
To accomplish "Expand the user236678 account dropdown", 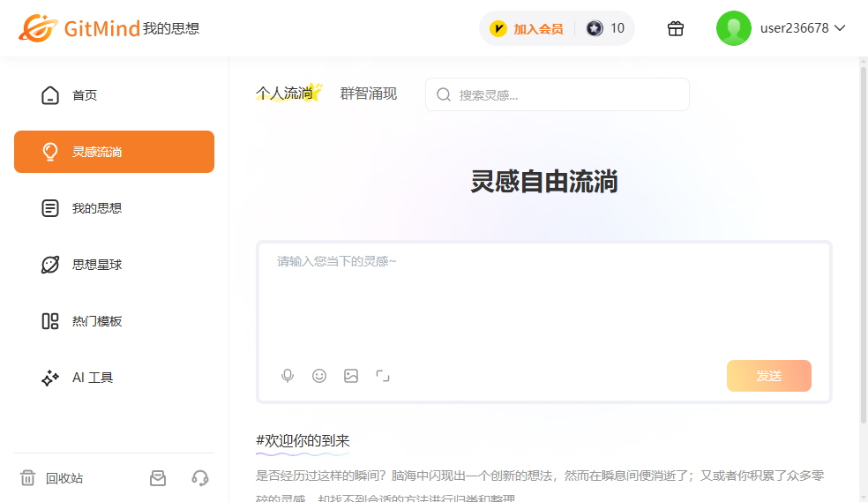I will point(839,28).
